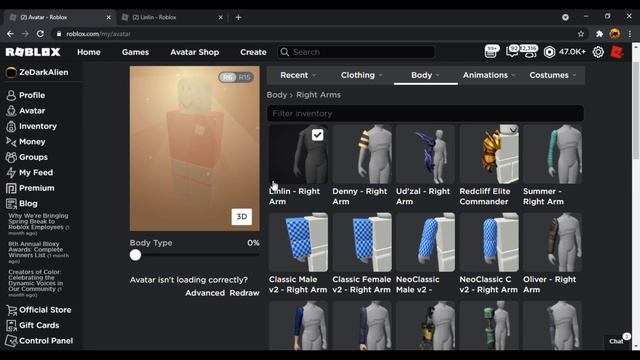
Task: Open the notifications icon in header
Action: click(491, 51)
